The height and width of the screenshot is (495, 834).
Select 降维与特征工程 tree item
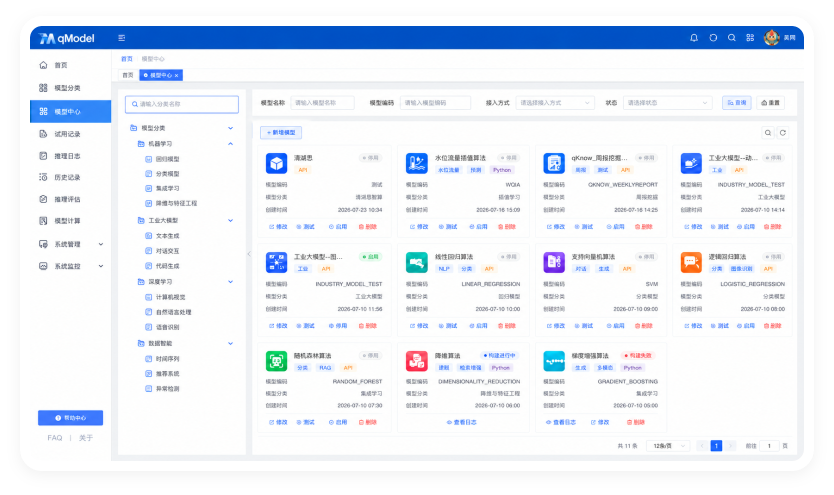coord(176,203)
